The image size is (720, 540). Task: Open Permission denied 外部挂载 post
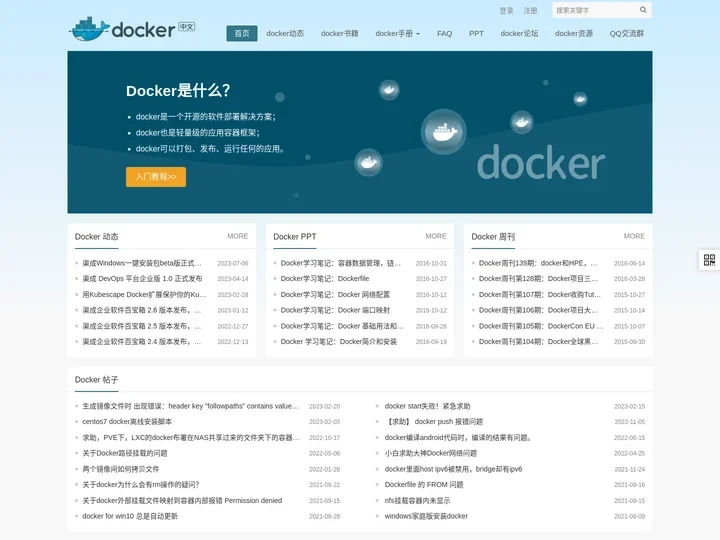(182, 501)
